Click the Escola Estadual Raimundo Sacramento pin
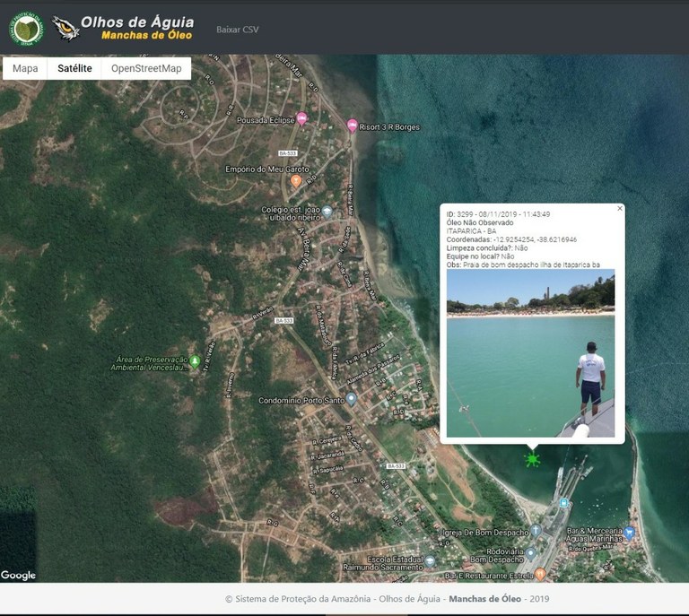This screenshot has height=616, width=689. (430, 561)
